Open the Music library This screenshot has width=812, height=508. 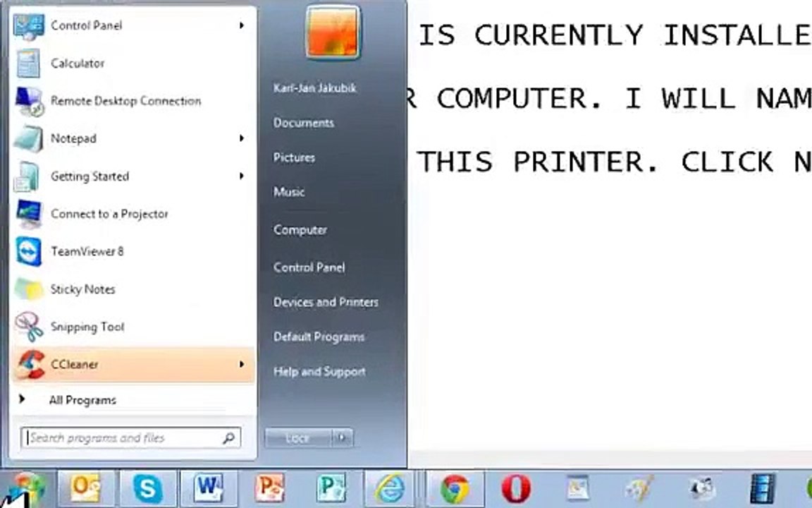coord(289,193)
